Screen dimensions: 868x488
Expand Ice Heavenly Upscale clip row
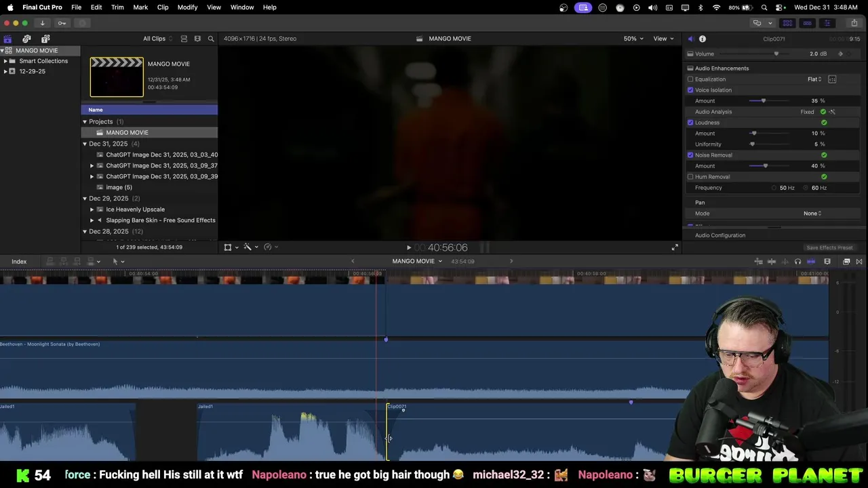tap(92, 209)
